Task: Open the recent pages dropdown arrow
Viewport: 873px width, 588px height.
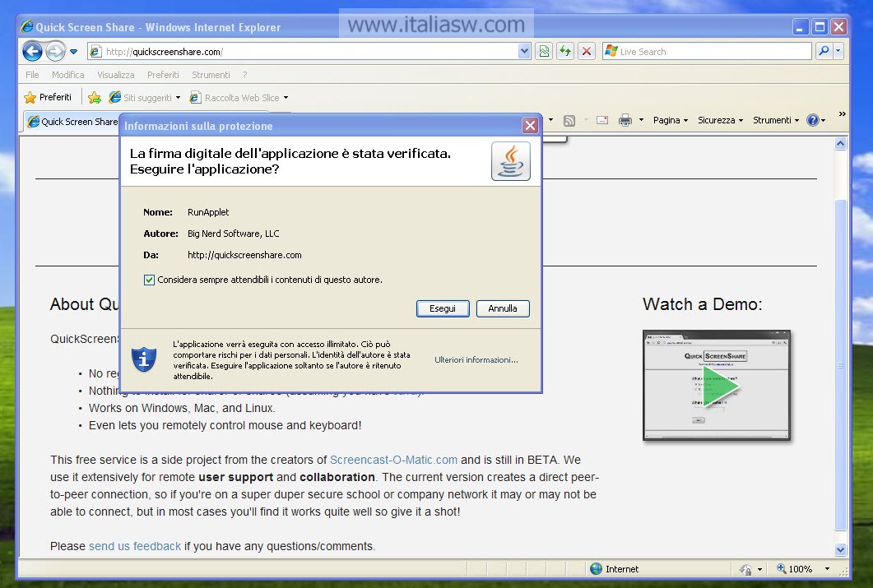Action: pos(73,52)
